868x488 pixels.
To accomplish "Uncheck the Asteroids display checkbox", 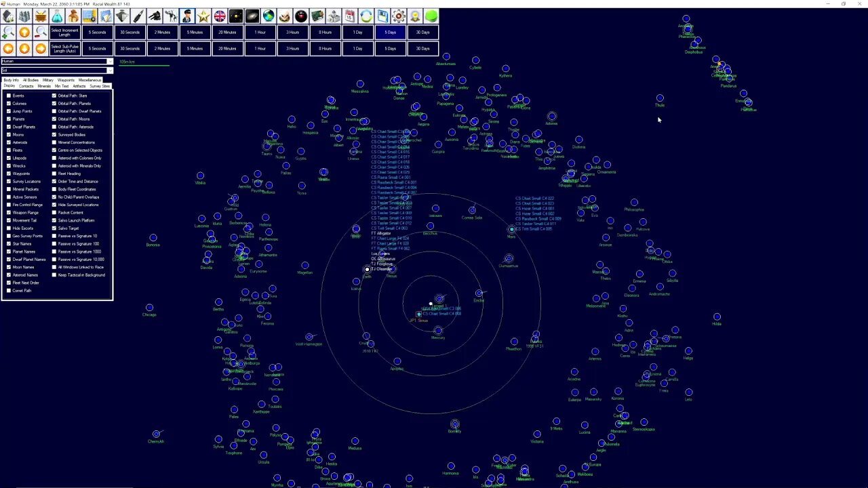I will (x=9, y=142).
